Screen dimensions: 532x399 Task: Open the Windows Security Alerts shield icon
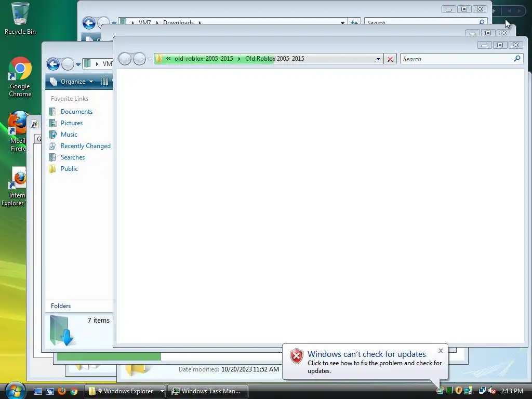click(x=459, y=391)
